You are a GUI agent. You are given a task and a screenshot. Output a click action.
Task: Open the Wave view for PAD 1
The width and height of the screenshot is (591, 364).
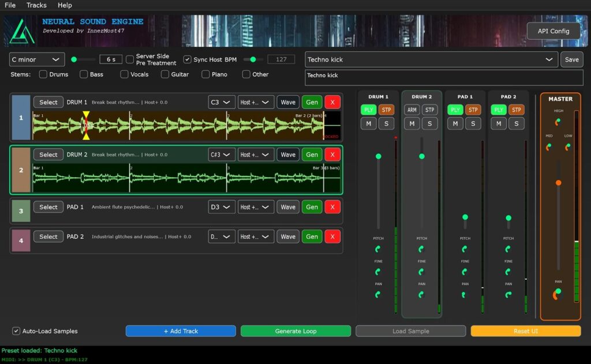[x=288, y=207]
